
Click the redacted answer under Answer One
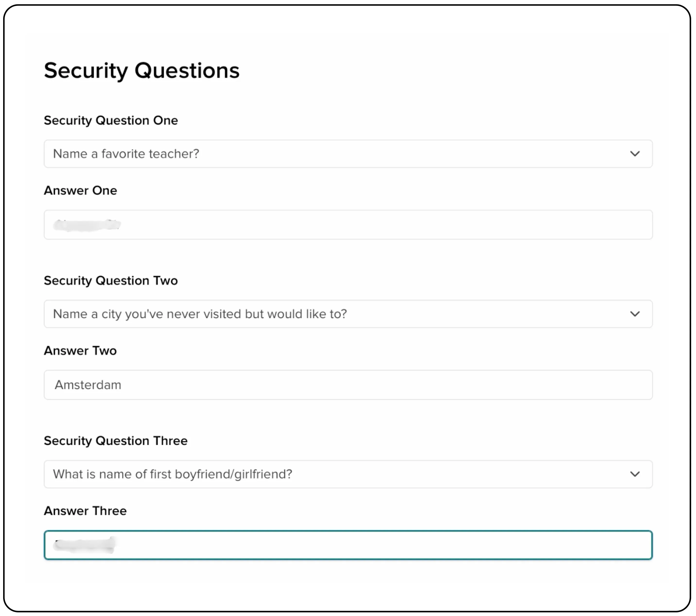coord(87,225)
